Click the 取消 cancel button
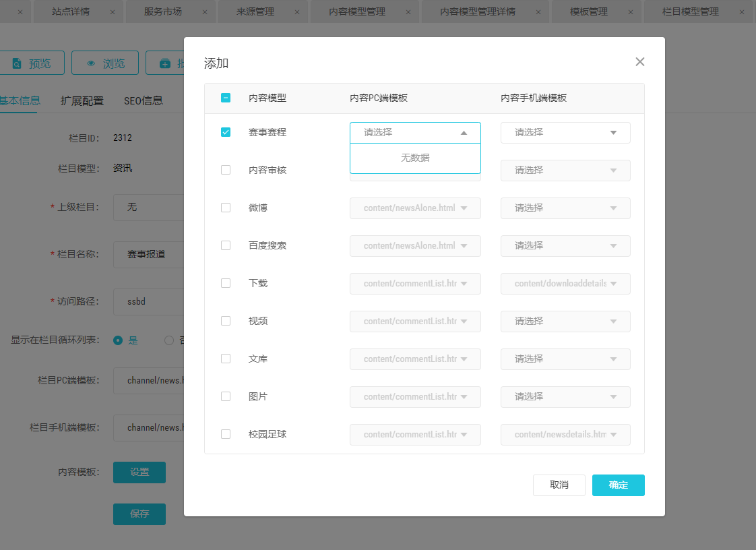This screenshot has height=550, width=756. click(x=559, y=485)
